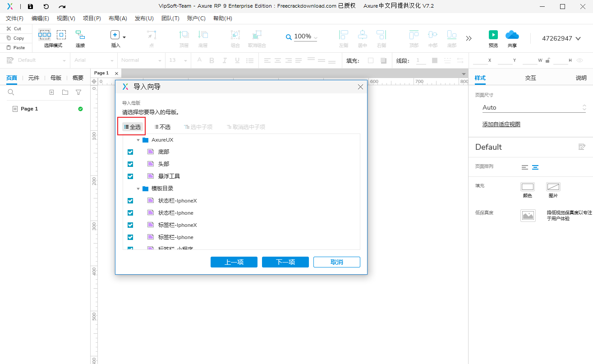The image size is (593, 364).
Task: Click the 预览 preview play icon
Action: [x=493, y=35]
